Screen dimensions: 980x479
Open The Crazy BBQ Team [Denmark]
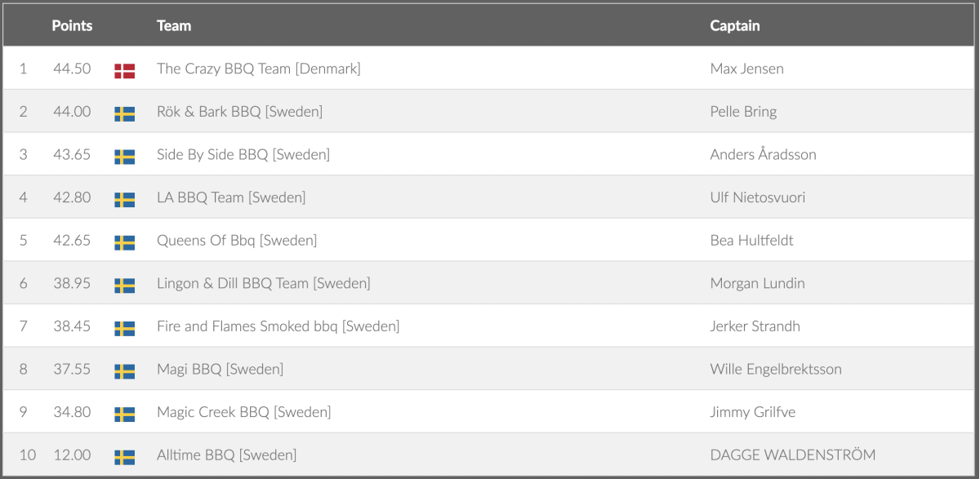(258, 69)
